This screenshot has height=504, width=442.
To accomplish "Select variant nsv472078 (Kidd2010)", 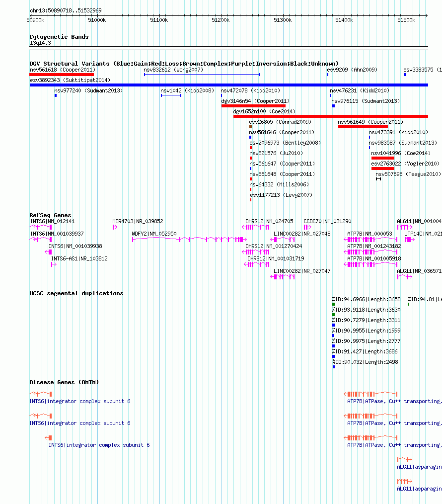I will 251,90.
